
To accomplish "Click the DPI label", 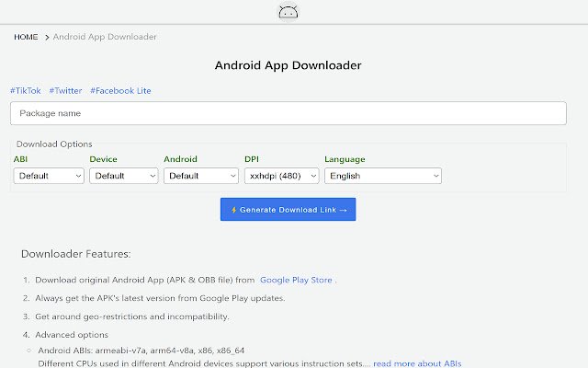I will coord(252,159).
